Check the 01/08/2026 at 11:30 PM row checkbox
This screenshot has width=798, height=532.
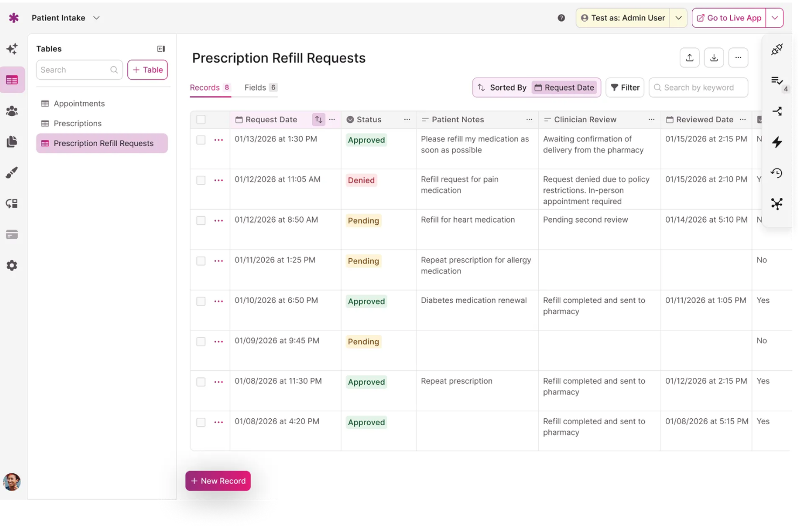pyautogui.click(x=201, y=382)
